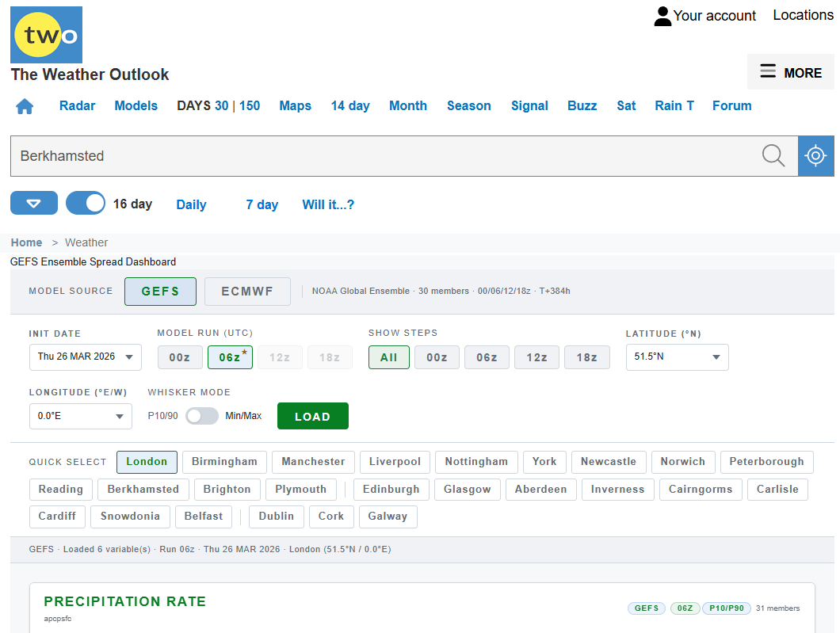This screenshot has width=840, height=633.
Task: Click the search magnifier icon
Action: click(773, 156)
